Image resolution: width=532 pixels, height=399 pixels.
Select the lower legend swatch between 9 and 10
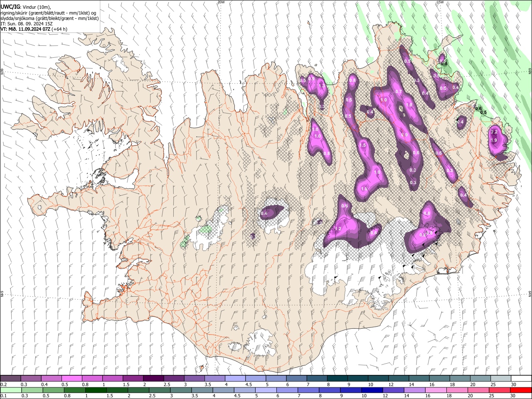tap(351, 390)
